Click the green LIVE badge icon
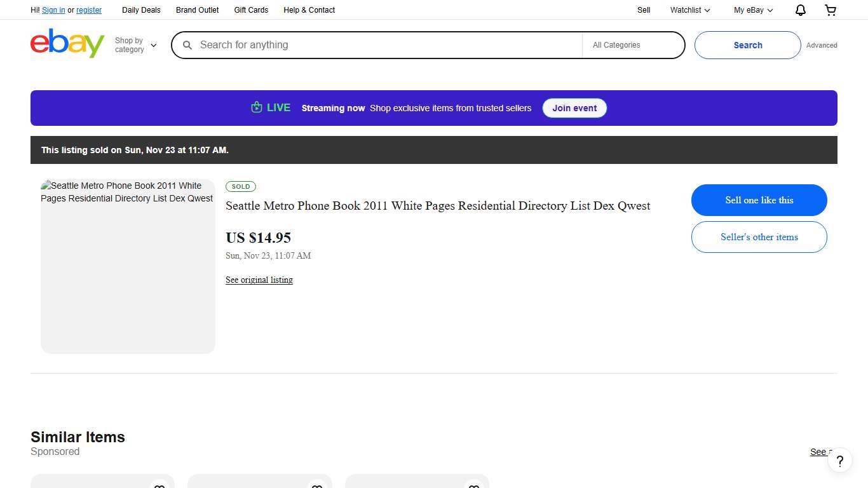The image size is (868, 488). (x=256, y=107)
